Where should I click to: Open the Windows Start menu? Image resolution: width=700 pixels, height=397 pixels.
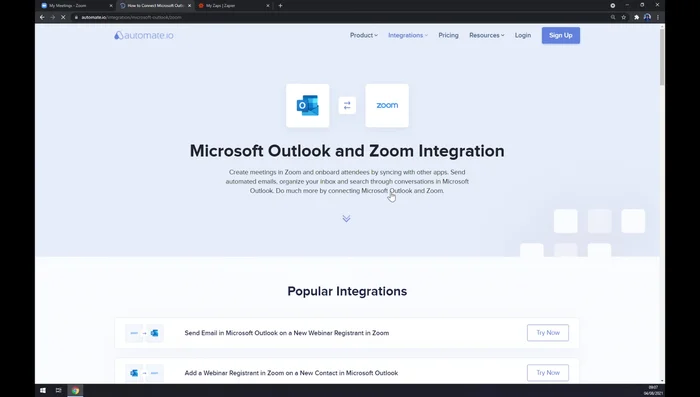pyautogui.click(x=43, y=390)
